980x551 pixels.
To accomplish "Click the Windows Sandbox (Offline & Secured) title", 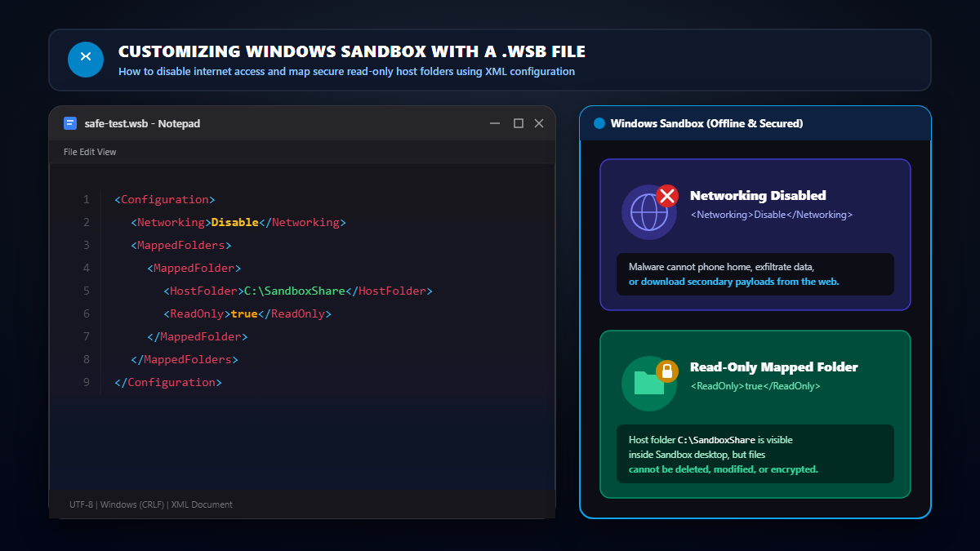I will 706,123.
